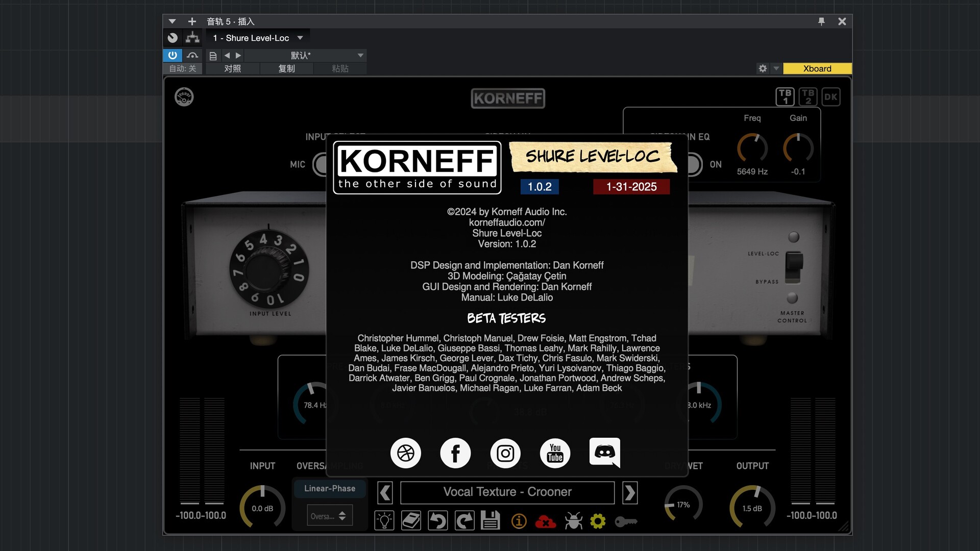The height and width of the screenshot is (551, 980).
Task: Open the YouTube social icon
Action: pyautogui.click(x=555, y=453)
